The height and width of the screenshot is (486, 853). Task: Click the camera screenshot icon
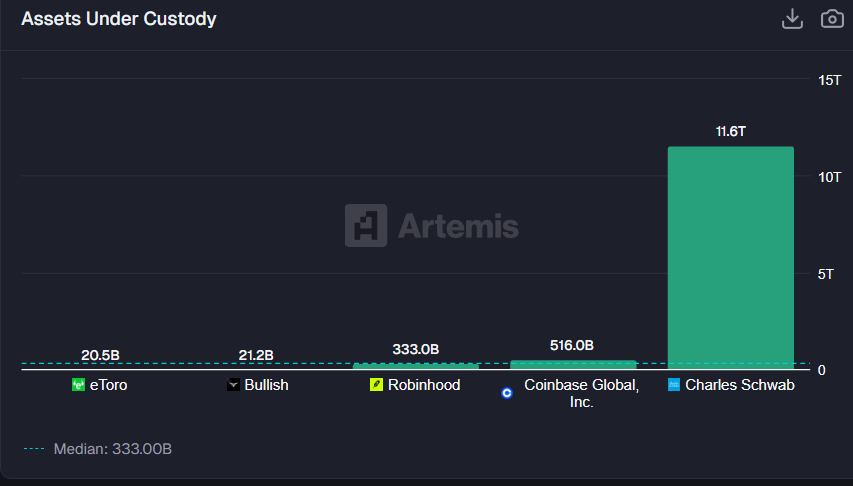[832, 19]
